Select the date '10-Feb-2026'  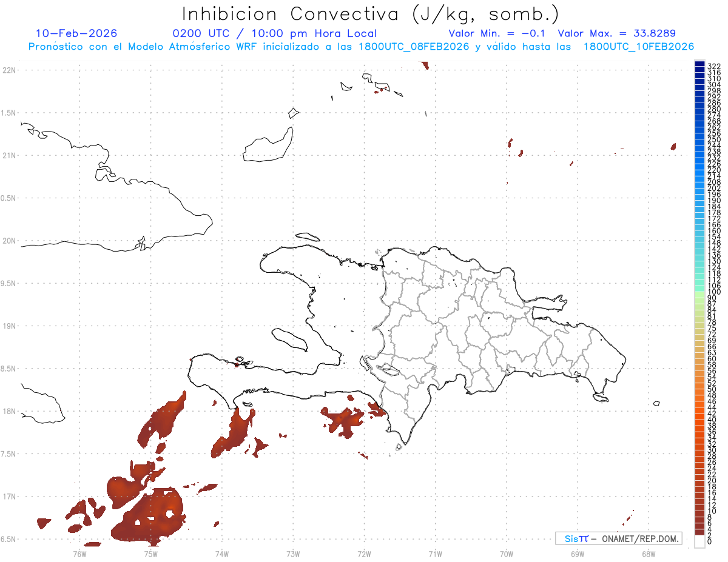76,33
